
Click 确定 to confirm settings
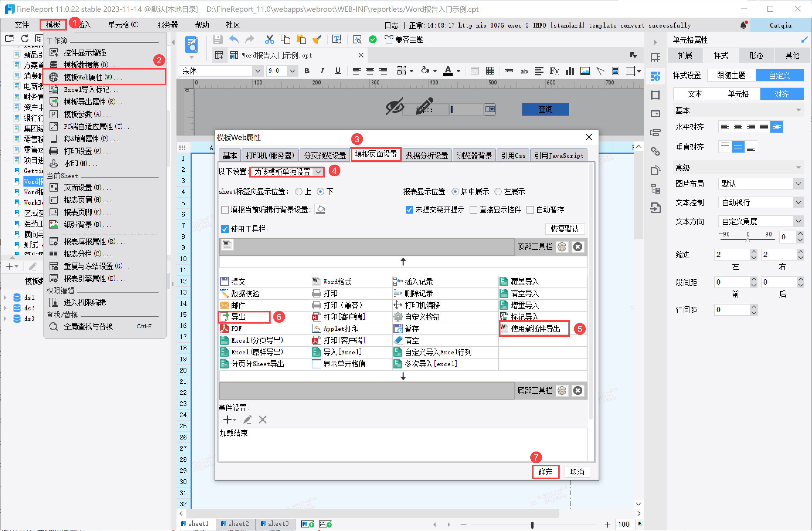(x=545, y=471)
